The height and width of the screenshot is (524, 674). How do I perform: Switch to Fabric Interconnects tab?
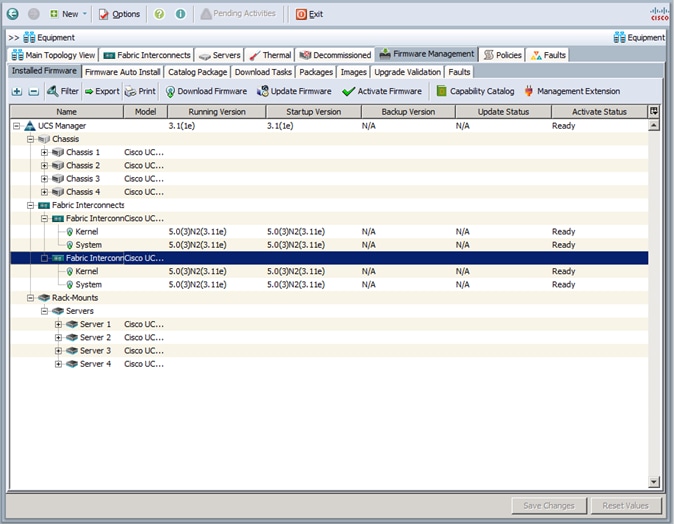point(147,55)
